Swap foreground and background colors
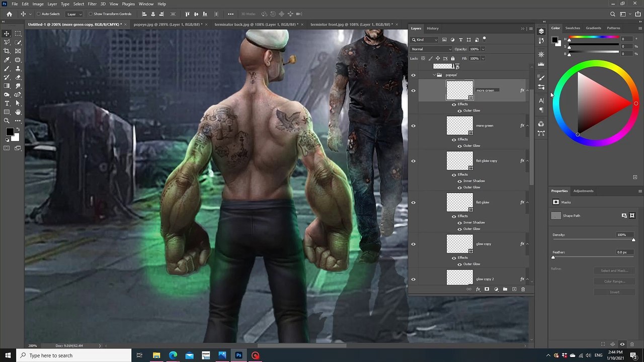Viewport: 644px width, 362px height. 18,130
